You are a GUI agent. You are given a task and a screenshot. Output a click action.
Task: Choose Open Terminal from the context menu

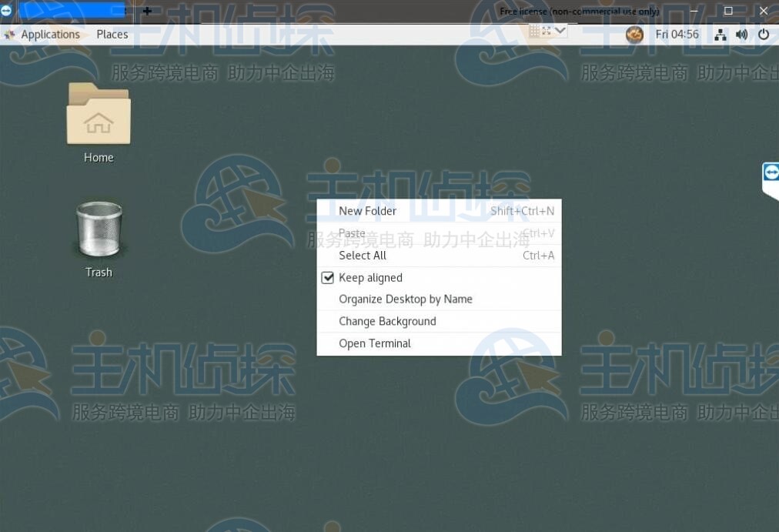pos(375,343)
